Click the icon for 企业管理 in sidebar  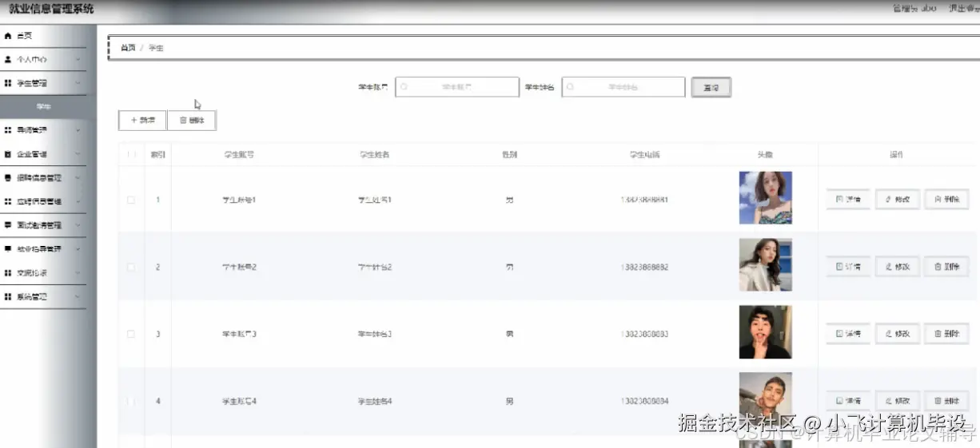pos(8,154)
